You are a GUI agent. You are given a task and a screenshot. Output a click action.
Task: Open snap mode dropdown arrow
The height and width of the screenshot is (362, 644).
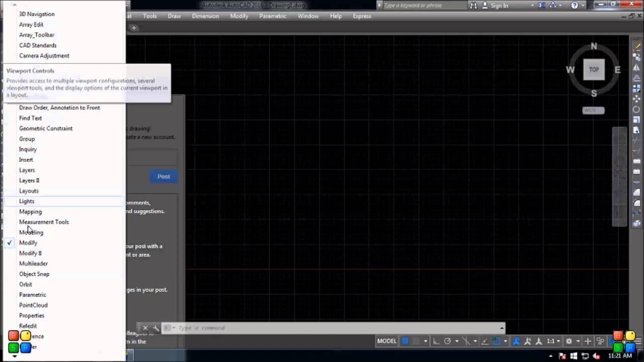[x=425, y=341]
